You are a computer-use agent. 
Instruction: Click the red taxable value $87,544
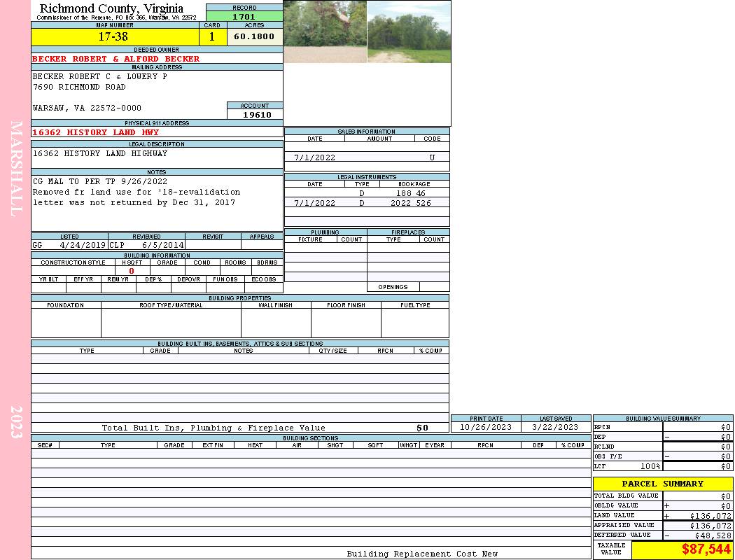[x=706, y=549]
